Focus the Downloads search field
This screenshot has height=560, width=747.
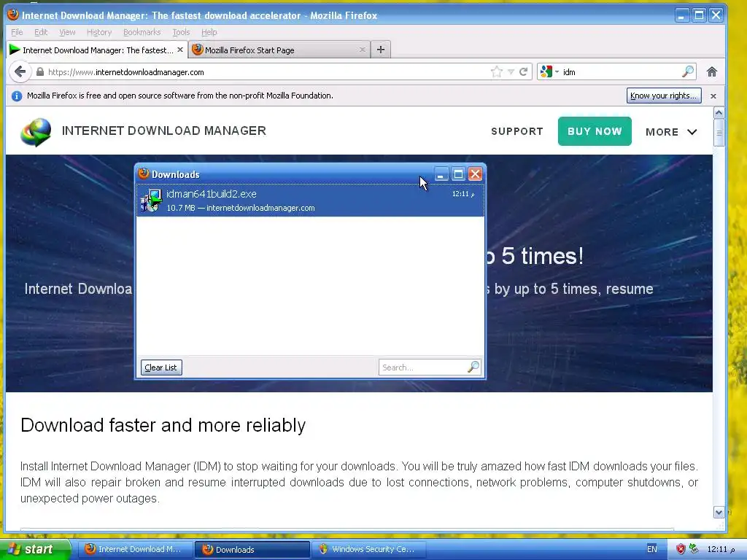click(429, 367)
